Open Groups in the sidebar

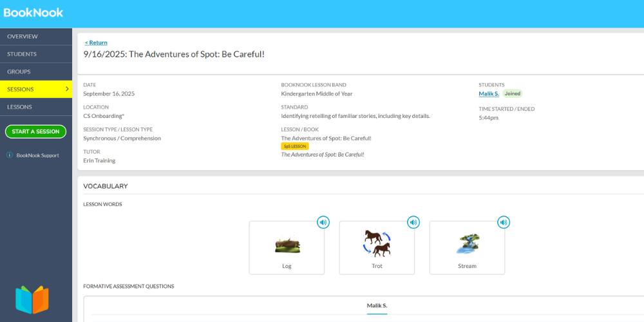(x=19, y=71)
